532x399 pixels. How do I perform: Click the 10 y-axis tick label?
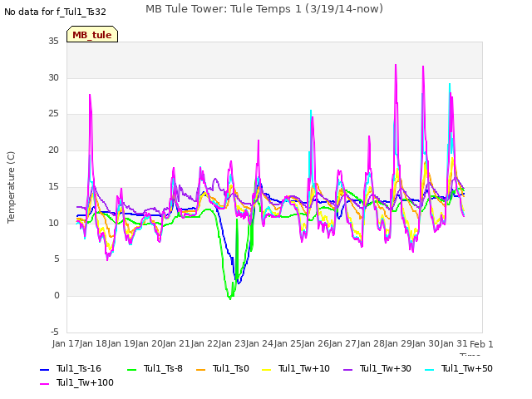point(53,223)
